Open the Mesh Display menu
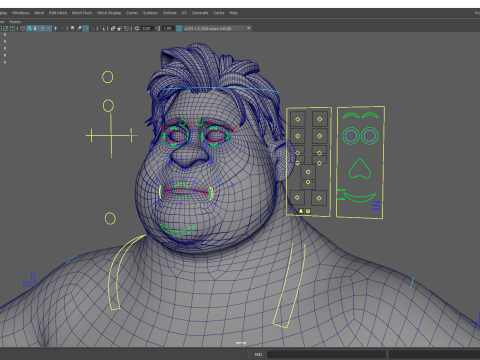 click(109, 13)
